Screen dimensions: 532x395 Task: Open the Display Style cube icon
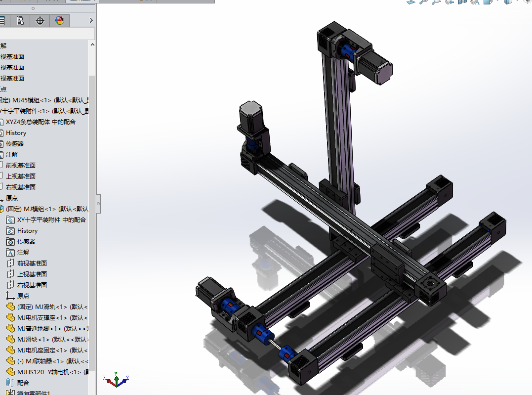[x=508, y=1]
